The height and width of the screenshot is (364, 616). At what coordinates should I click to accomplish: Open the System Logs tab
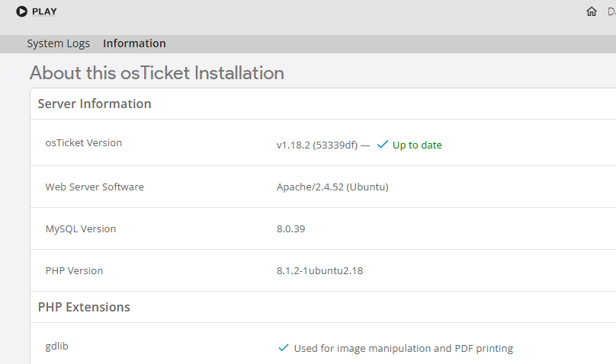pyautogui.click(x=58, y=43)
